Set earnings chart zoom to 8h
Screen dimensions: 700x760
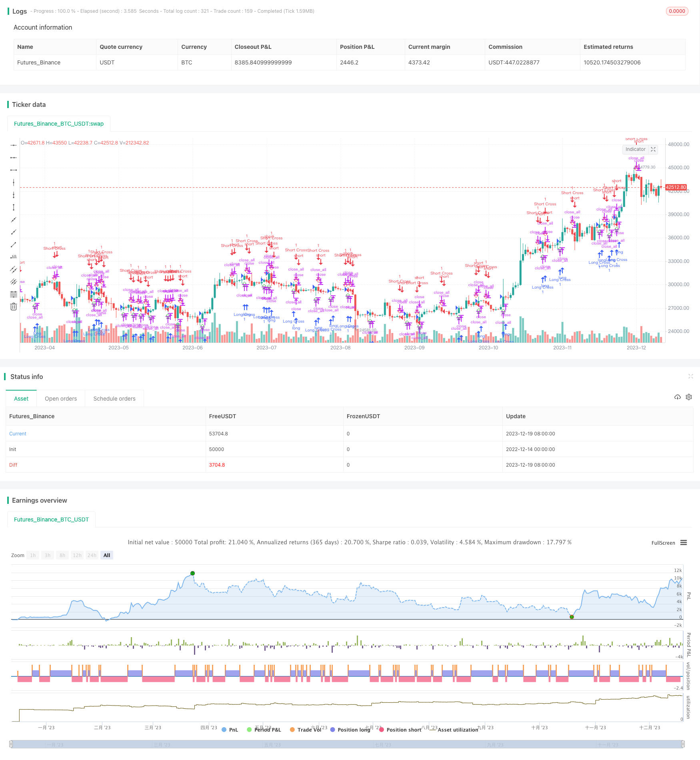(x=62, y=555)
